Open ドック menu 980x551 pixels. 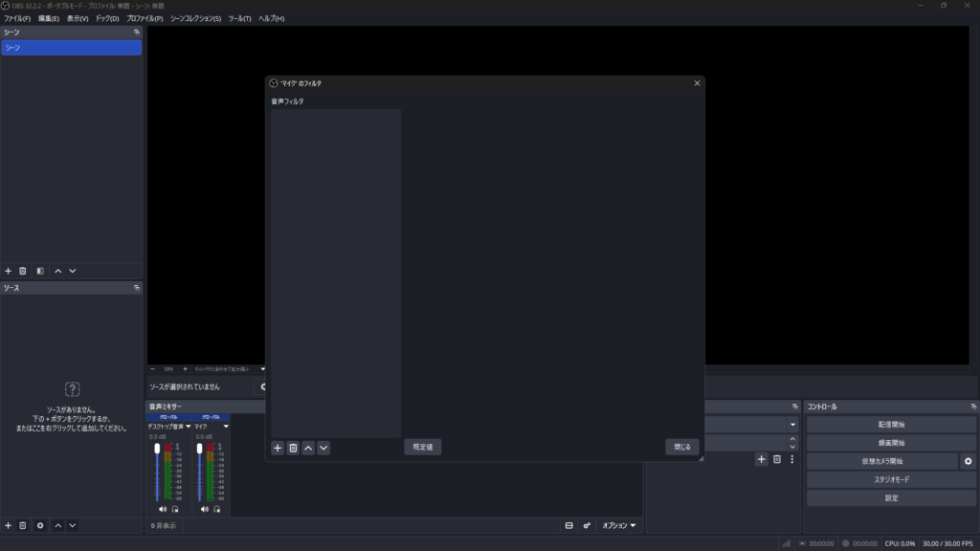107,19
